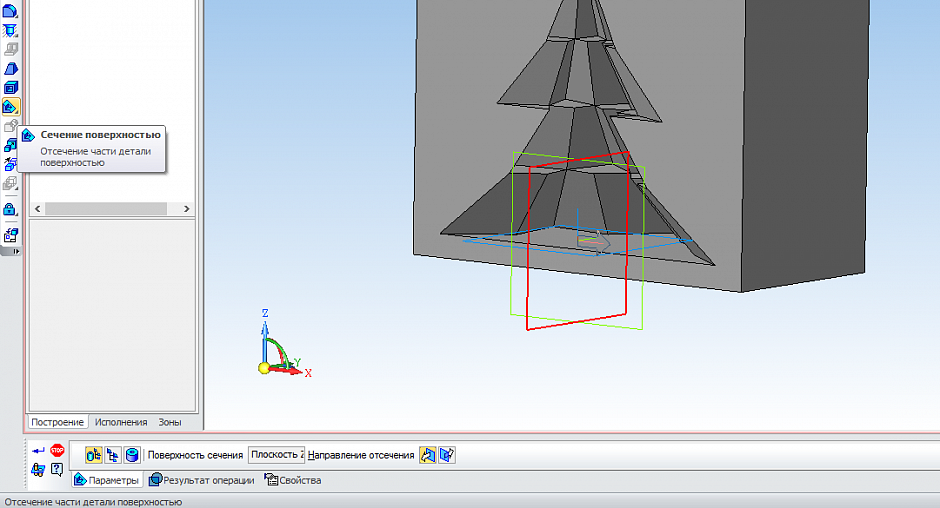Click the Поверхность сечения field showing Плоскость
Image resolution: width=940 pixels, height=508 pixels.
[276, 455]
